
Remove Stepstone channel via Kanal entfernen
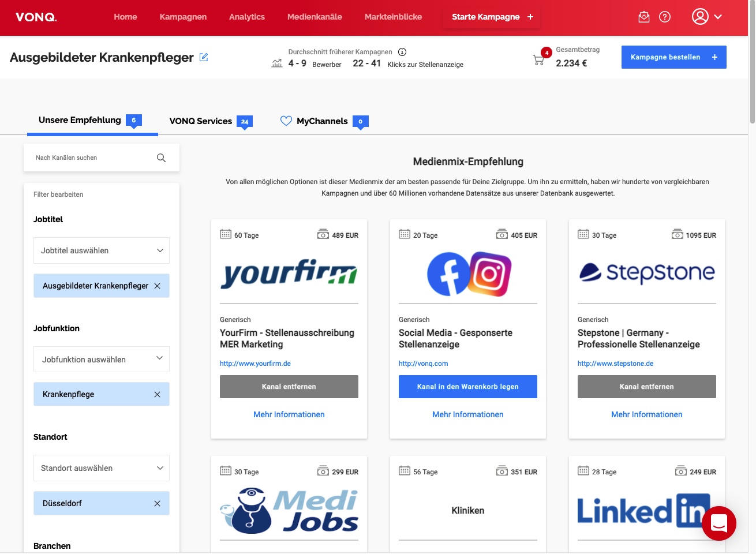pyautogui.click(x=647, y=387)
